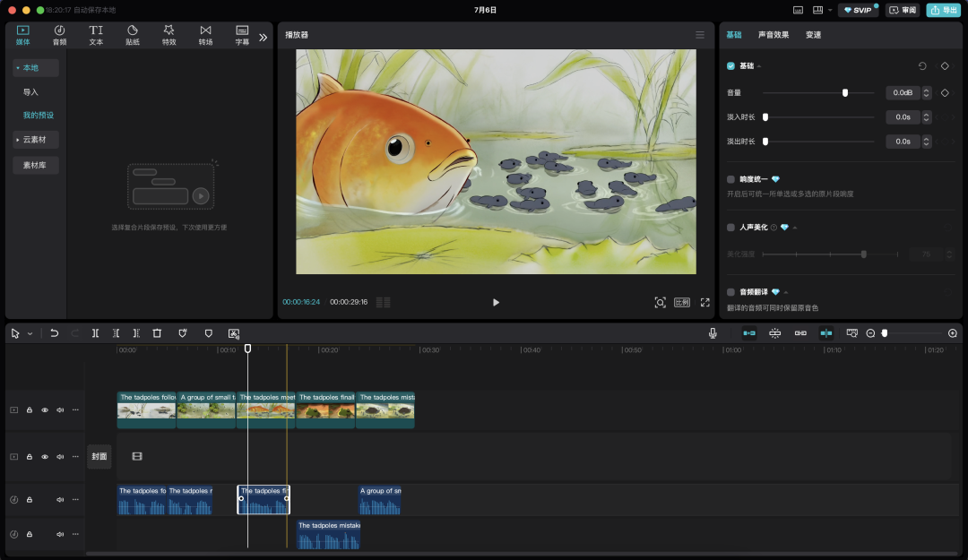This screenshot has height=560, width=968.
Task: Add keyframe for 音量 volume row
Action: (x=945, y=92)
